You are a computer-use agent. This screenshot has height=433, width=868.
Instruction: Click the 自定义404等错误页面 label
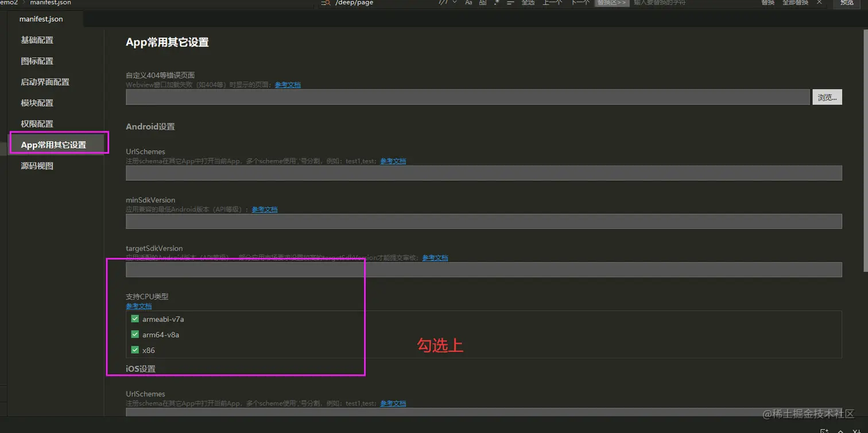pyautogui.click(x=160, y=75)
